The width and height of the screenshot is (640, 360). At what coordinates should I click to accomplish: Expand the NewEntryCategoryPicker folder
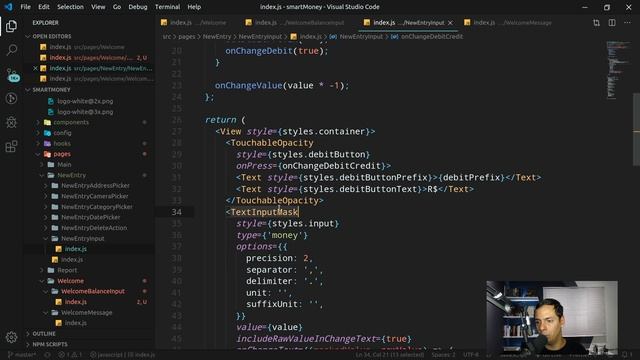click(x=97, y=207)
